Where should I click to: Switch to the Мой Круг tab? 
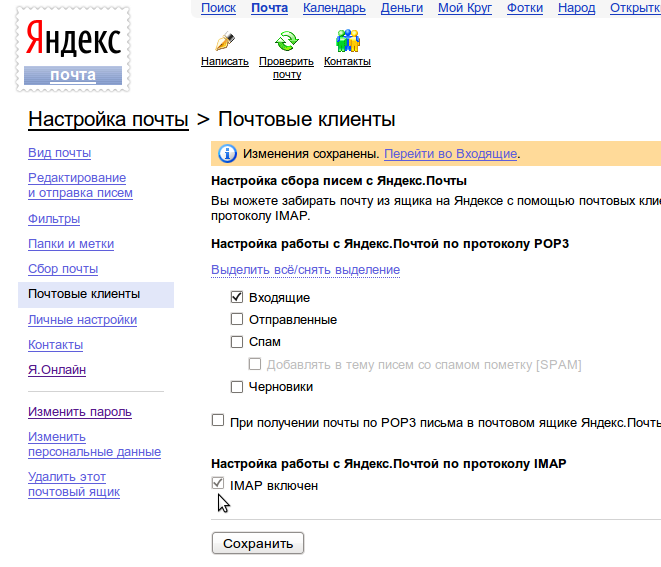tap(465, 8)
